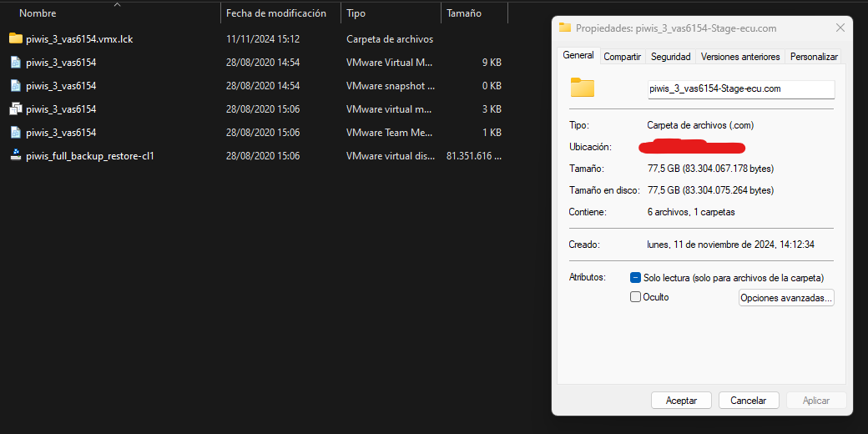Click the VMware snapshot file icon
Image resolution: width=868 pixels, height=434 pixels.
15,85
